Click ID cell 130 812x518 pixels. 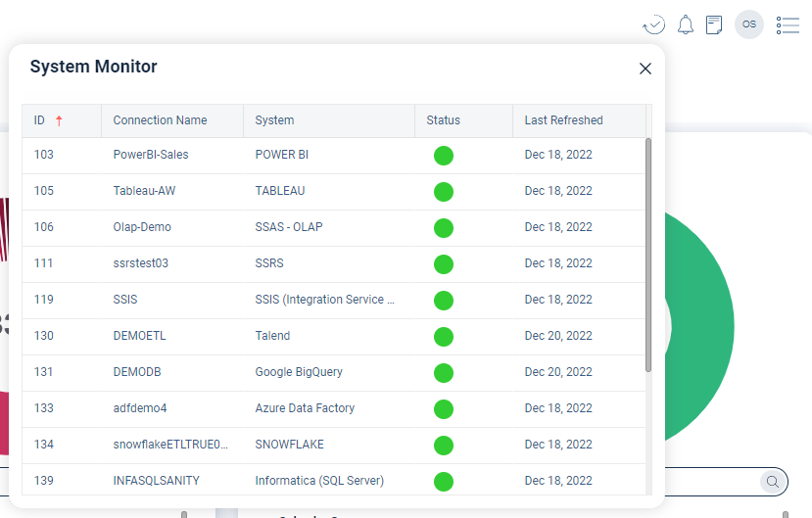pos(44,335)
